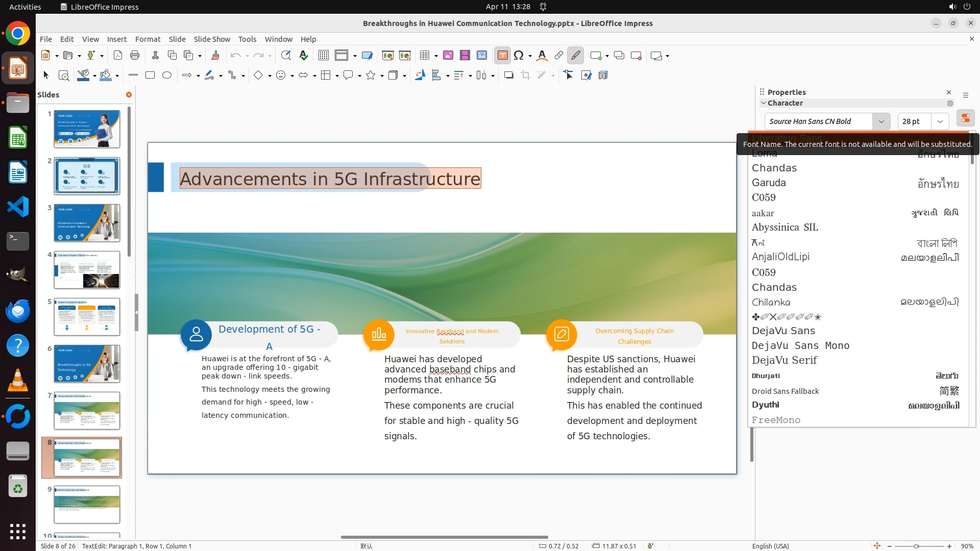Click the Insert Image icon

pyautogui.click(x=448, y=56)
